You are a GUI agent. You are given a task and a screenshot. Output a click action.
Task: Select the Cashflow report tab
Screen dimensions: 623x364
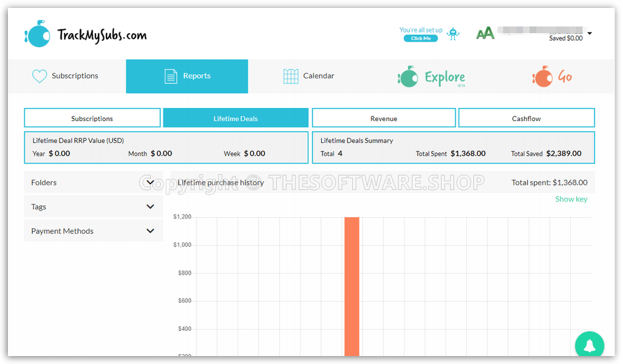tap(526, 118)
